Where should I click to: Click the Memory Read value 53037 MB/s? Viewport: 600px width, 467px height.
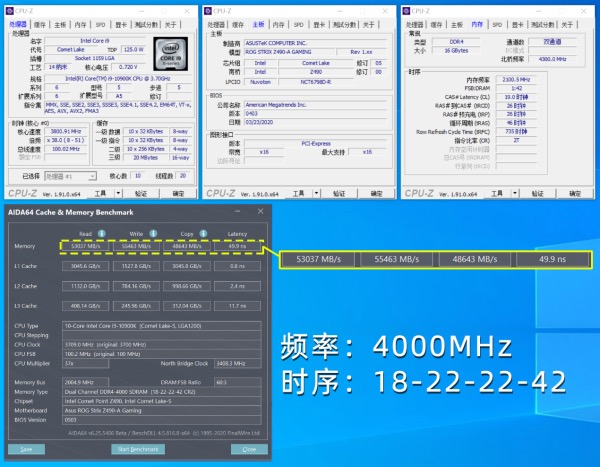[85, 246]
